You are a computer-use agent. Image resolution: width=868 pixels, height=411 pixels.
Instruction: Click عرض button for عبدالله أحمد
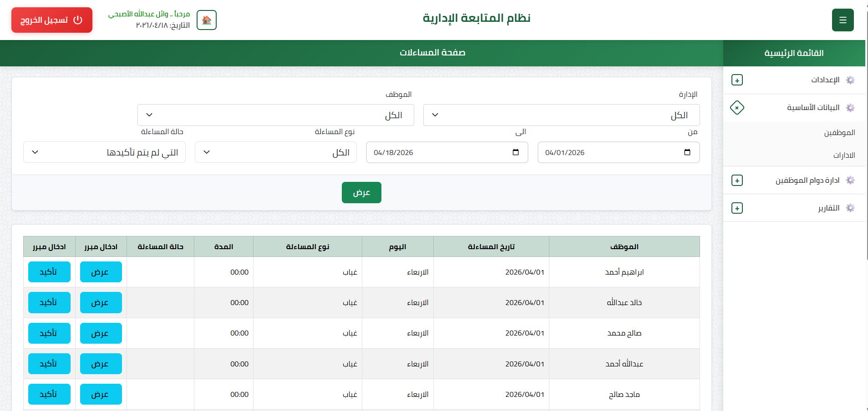click(101, 364)
